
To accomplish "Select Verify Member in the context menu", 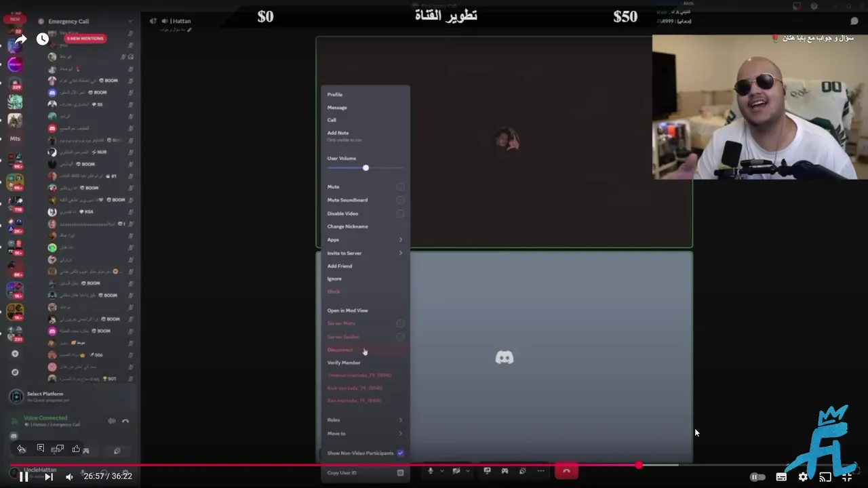I will click(x=365, y=363).
